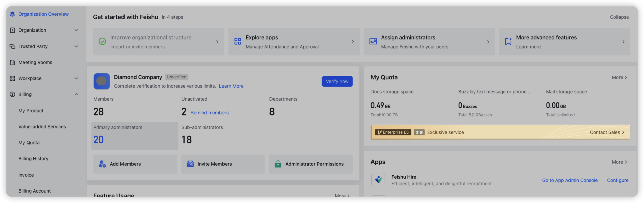Image resolution: width=644 pixels, height=203 pixels.
Task: Open Administrator Permissions button
Action: pos(310,164)
